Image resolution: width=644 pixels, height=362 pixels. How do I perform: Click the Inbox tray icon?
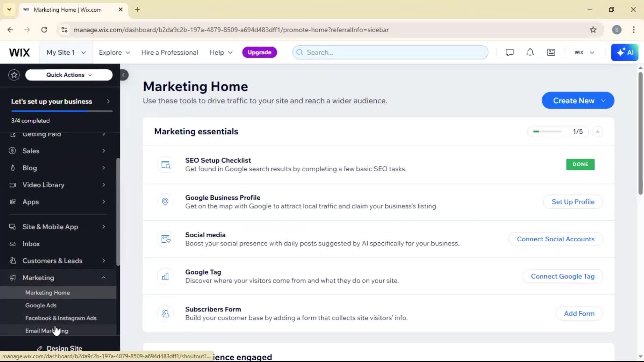[13, 244]
